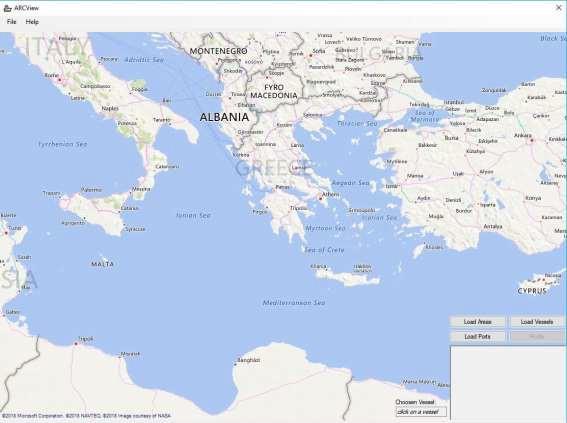
Task: Click the Tripoli city label
Action: click(86, 339)
